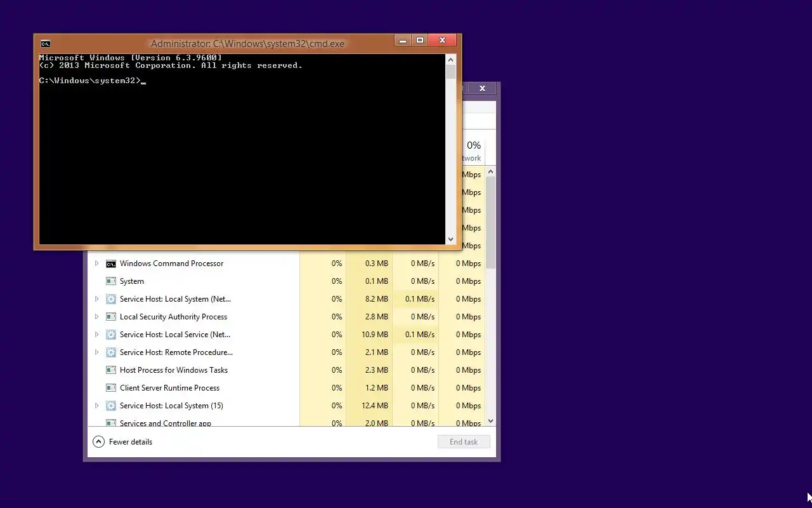Select Service Host: Local Service (Net...) text

coord(175,335)
